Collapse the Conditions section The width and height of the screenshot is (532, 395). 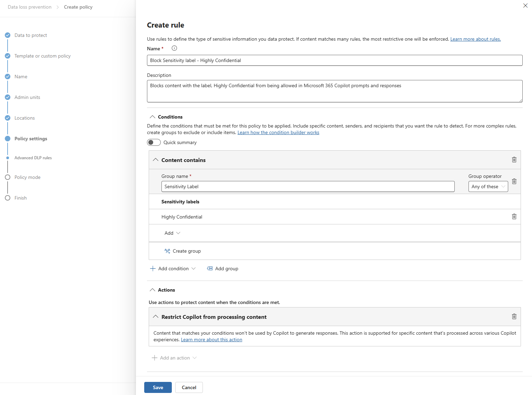(152, 117)
